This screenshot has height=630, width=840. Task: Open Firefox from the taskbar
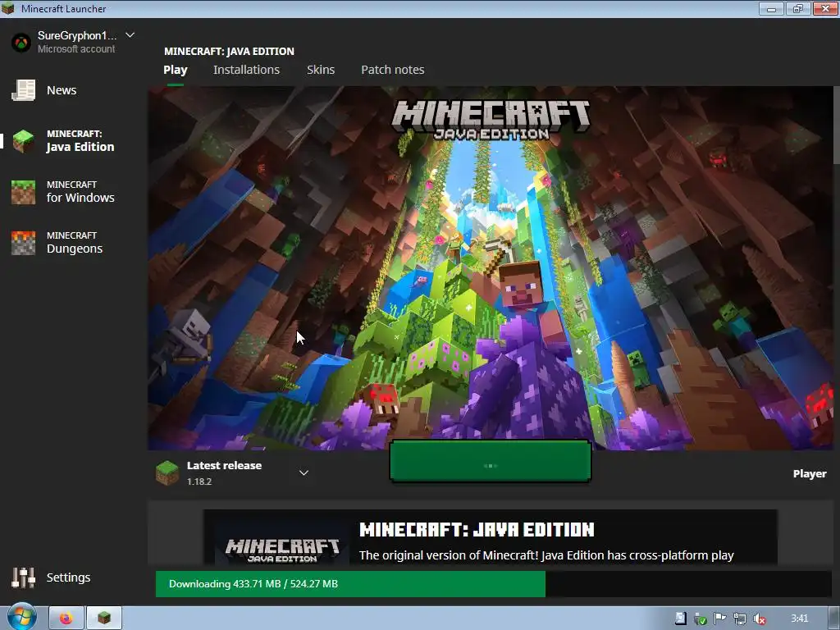tap(66, 619)
